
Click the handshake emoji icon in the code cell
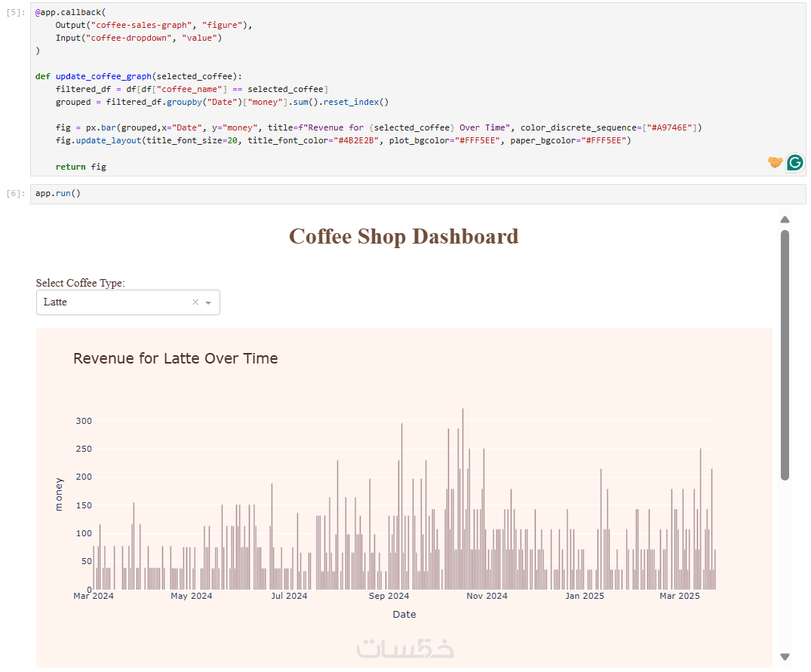point(775,162)
